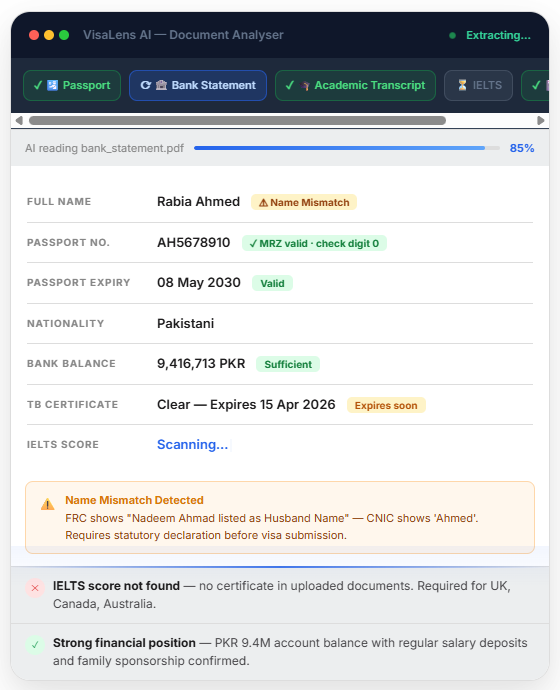
Task: Click the right arrow of the tab scrollbar
Action: (x=541, y=121)
